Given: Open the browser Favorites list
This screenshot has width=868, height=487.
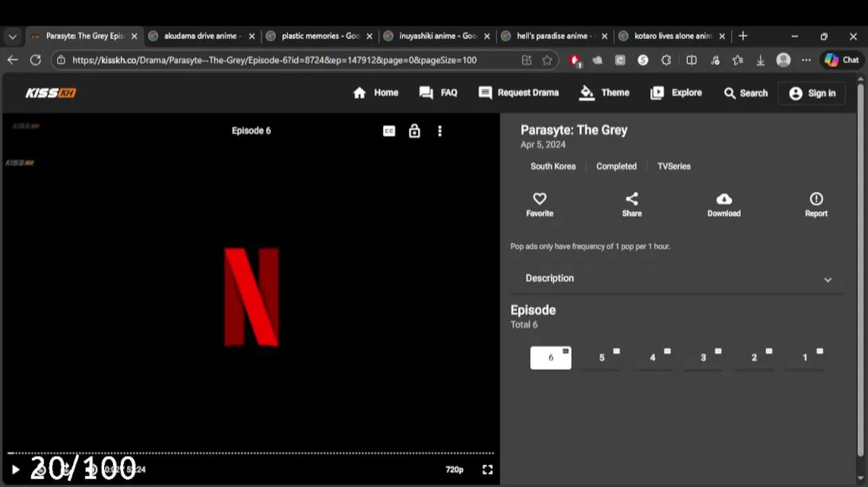Looking at the screenshot, I should click(738, 60).
